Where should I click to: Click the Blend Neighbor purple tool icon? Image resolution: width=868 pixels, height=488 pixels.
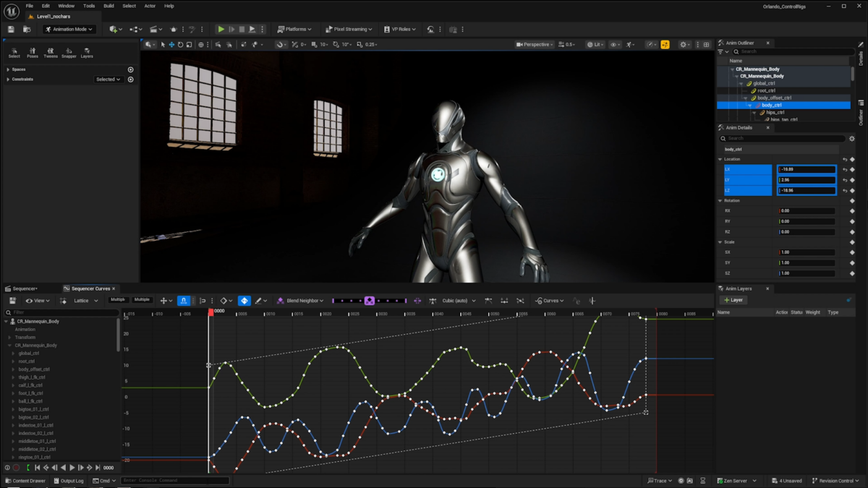[281, 301]
